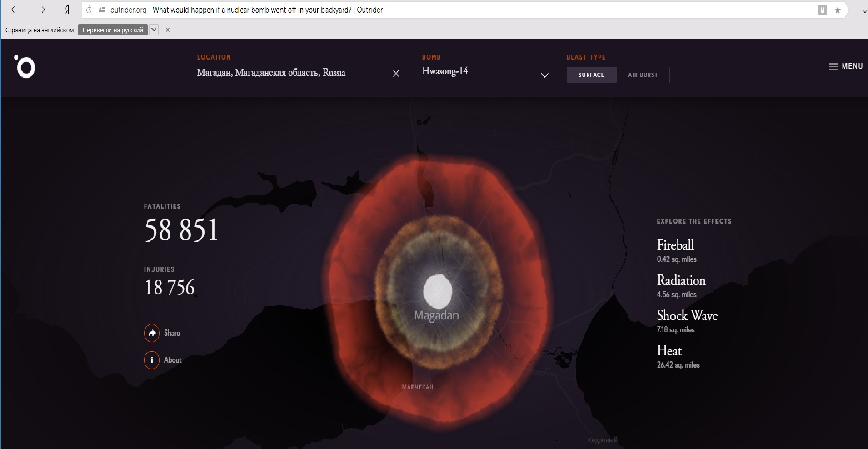868x449 pixels.
Task: Open the About info icon
Action: coord(152,360)
